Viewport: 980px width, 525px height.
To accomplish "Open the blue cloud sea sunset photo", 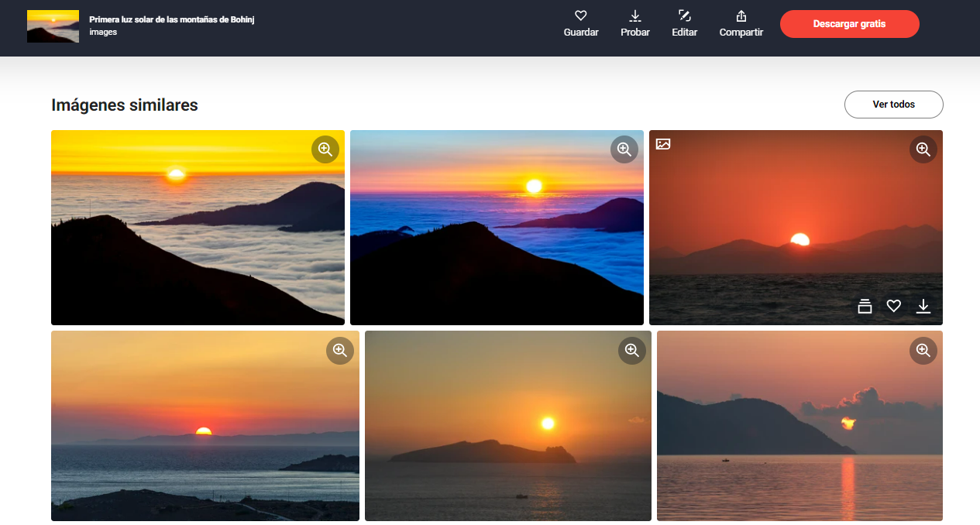I will (497, 232).
